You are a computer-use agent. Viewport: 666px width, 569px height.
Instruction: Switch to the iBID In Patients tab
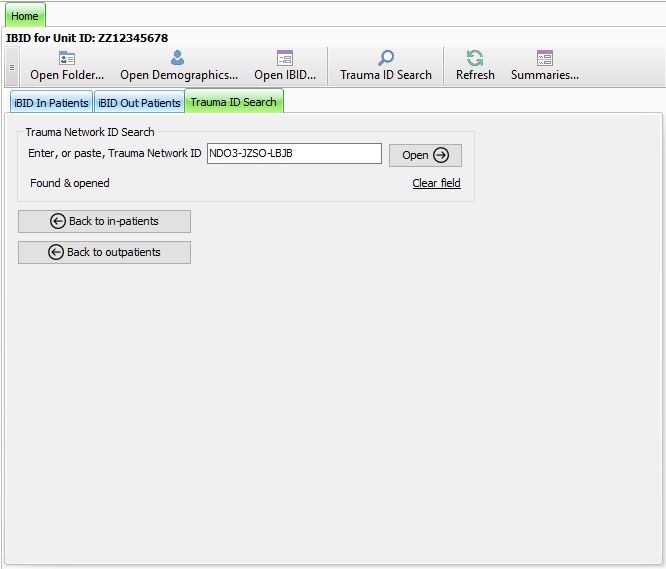51,103
